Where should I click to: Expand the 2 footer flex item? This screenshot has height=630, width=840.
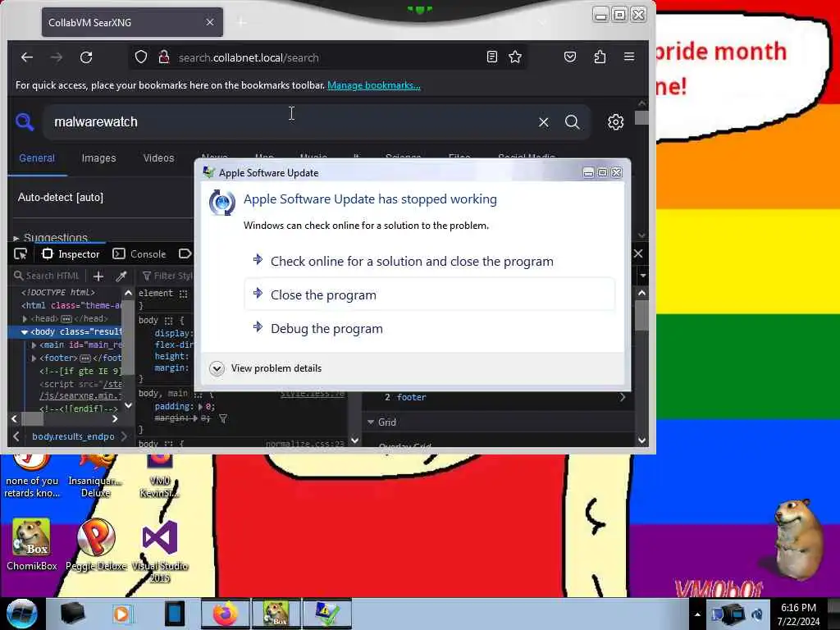(622, 397)
